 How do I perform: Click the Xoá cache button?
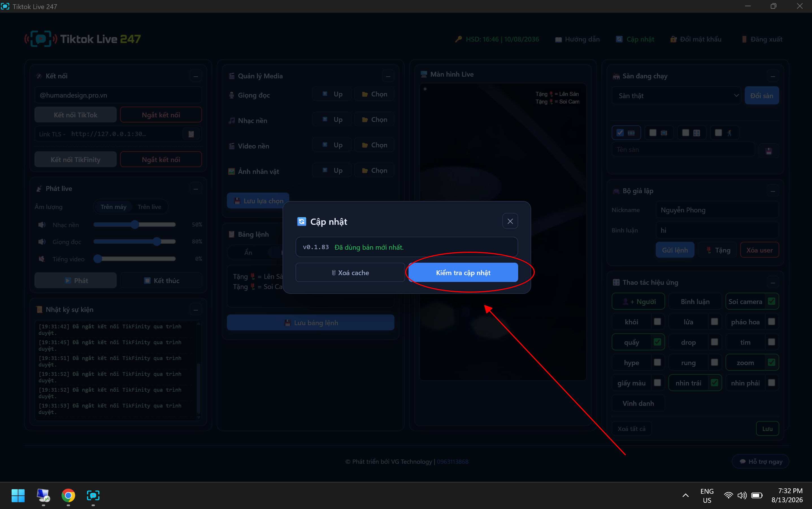(350, 272)
